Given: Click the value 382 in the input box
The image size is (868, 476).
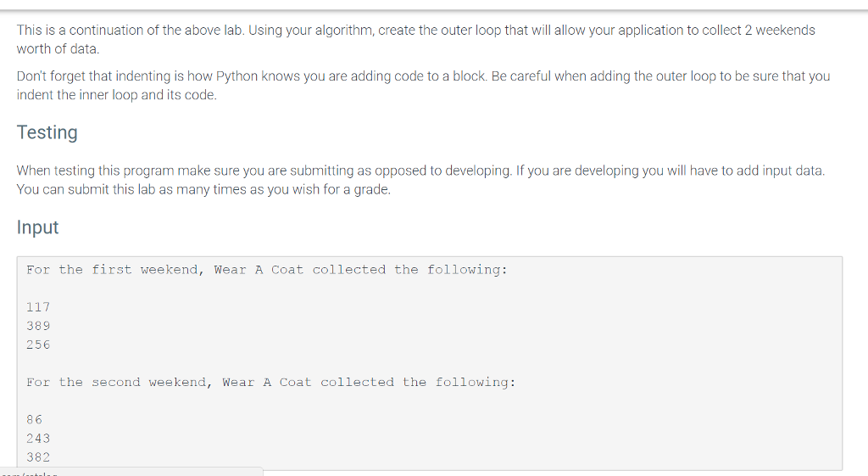Looking at the screenshot, I should coord(38,456).
